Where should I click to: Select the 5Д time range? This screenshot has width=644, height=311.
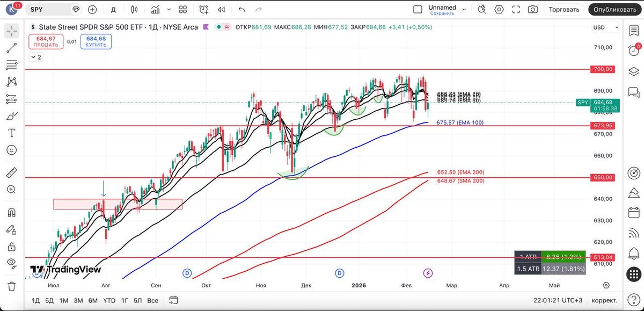point(49,300)
